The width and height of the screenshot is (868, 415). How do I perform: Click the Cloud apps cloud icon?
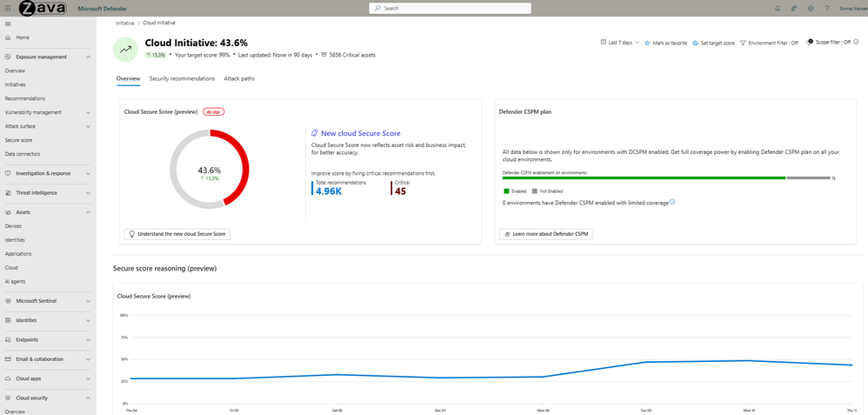(x=8, y=378)
